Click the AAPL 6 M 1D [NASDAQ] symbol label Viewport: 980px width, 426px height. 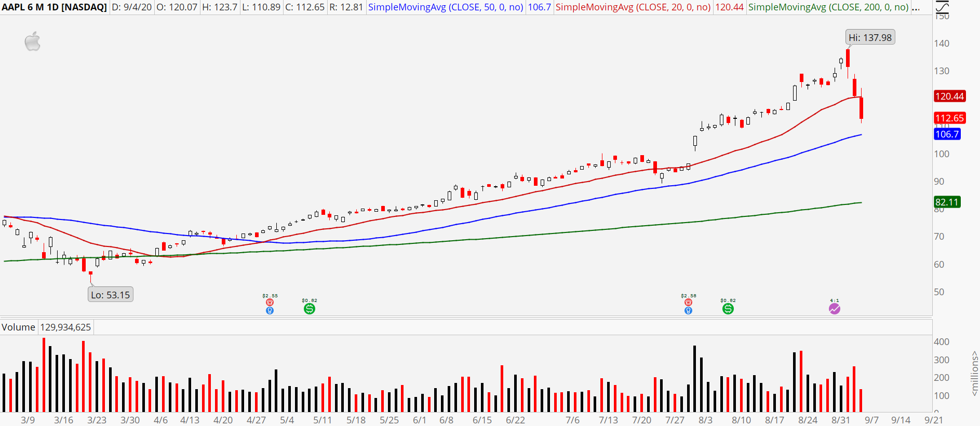tap(55, 7)
